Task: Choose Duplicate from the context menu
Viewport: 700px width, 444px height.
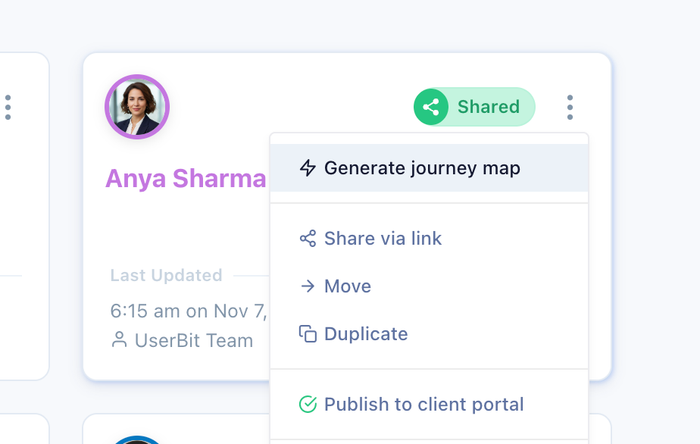Action: (x=366, y=334)
